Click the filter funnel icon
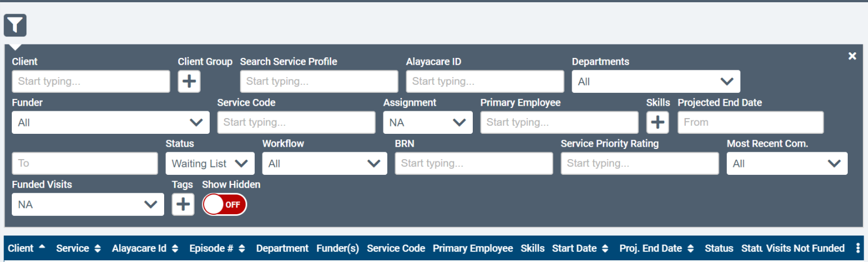868x262 pixels. point(15,25)
